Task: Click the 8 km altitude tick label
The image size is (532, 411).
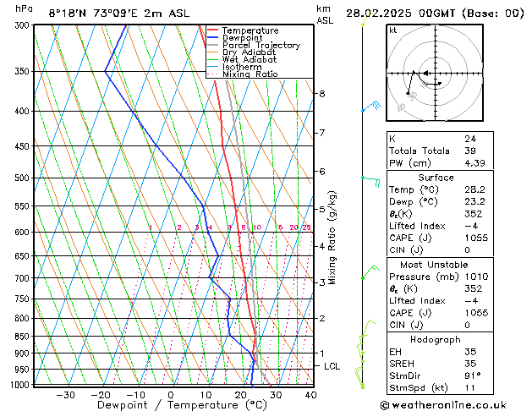Action: 322,94
